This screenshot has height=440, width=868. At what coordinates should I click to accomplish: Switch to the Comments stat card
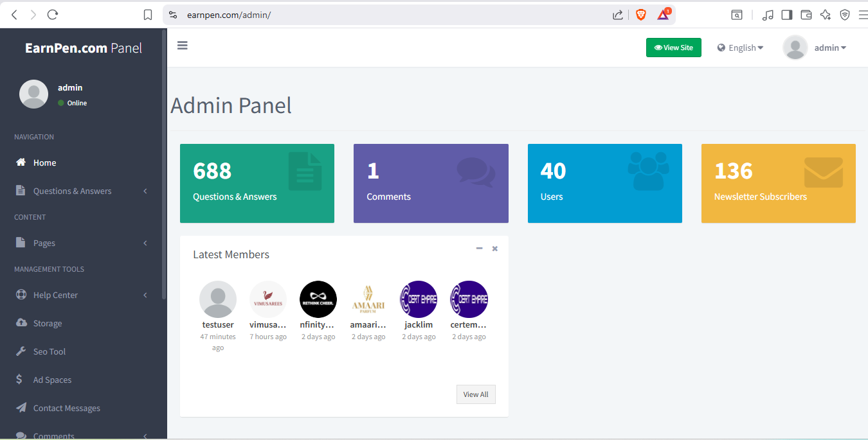431,183
